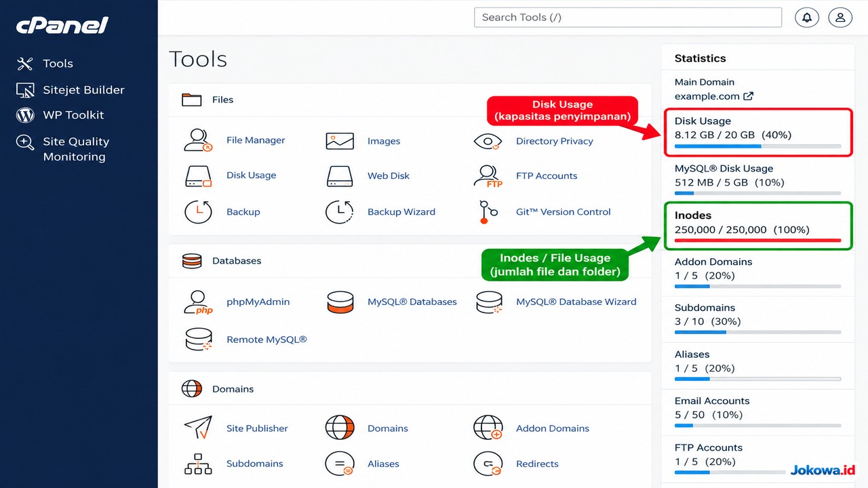Viewport: 868px width, 488px height.
Task: Click the Search Tools input field
Action: (x=628, y=18)
